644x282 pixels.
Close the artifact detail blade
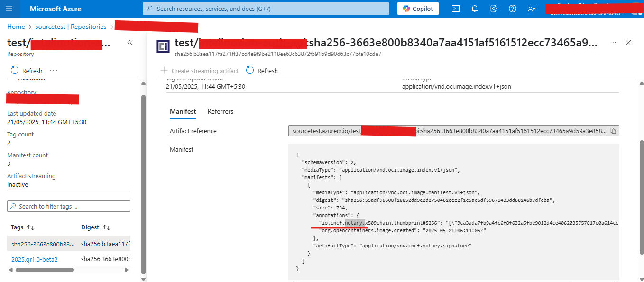click(628, 43)
